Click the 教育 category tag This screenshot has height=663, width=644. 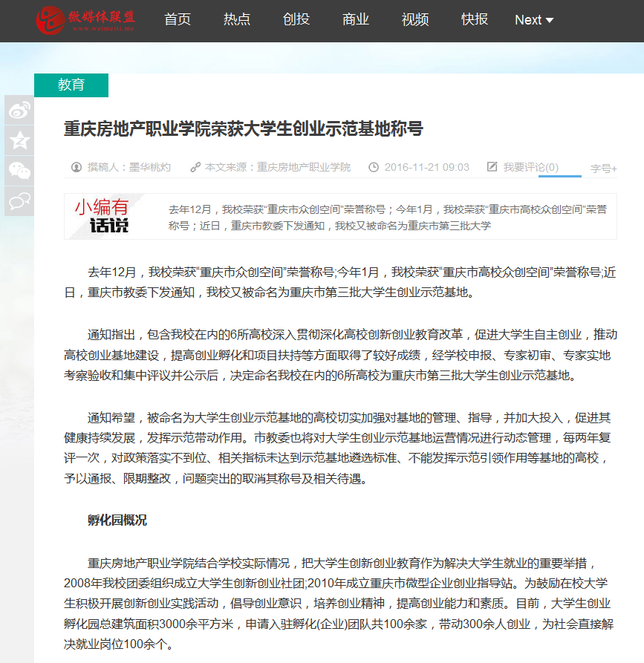[x=71, y=85]
